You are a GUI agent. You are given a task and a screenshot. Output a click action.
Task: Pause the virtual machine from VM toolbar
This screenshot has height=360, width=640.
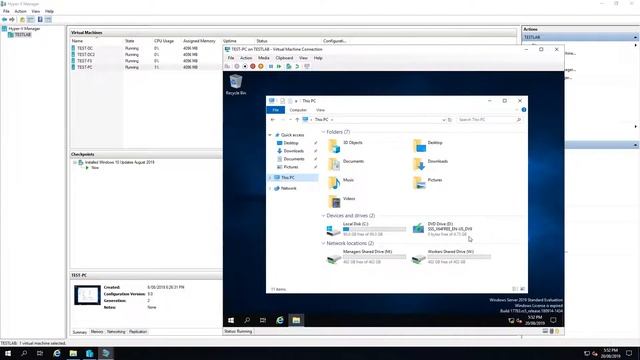click(x=271, y=67)
